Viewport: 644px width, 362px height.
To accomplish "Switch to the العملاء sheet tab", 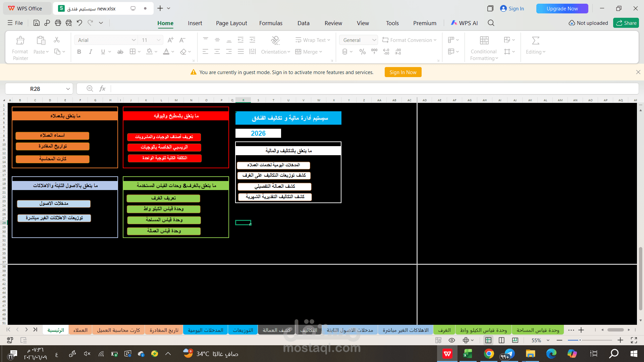I will point(80,330).
